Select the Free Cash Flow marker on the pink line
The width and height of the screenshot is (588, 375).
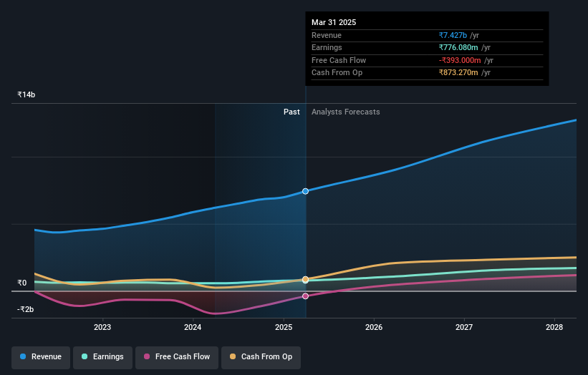(x=305, y=296)
